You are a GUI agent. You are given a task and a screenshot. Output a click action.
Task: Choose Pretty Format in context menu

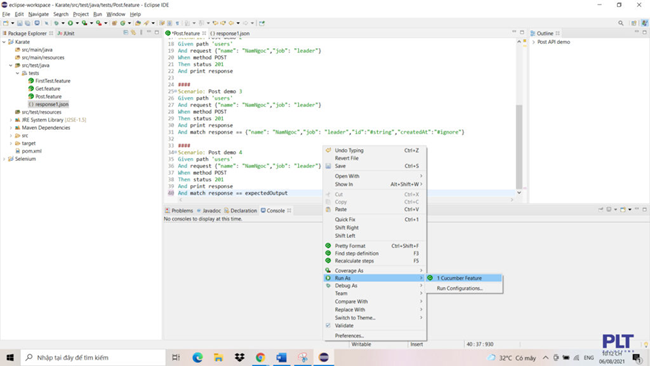coord(375,246)
